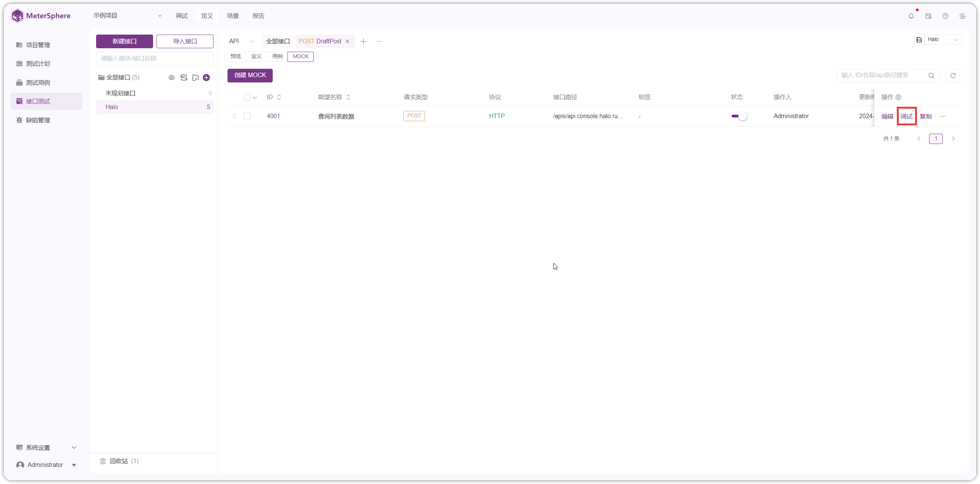Click the 创建 MOCK button
Screen dimensions: 980x484
[x=250, y=75]
